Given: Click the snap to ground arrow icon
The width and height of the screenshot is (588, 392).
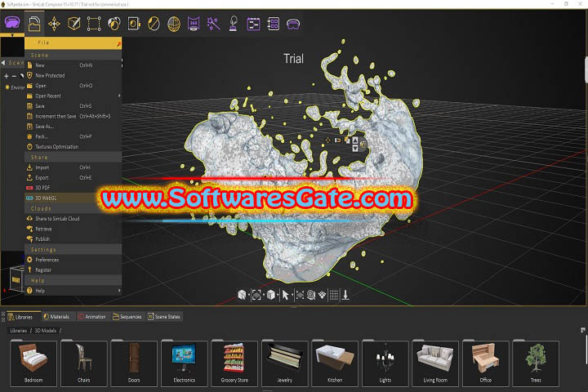Looking at the screenshot, I should [345, 295].
